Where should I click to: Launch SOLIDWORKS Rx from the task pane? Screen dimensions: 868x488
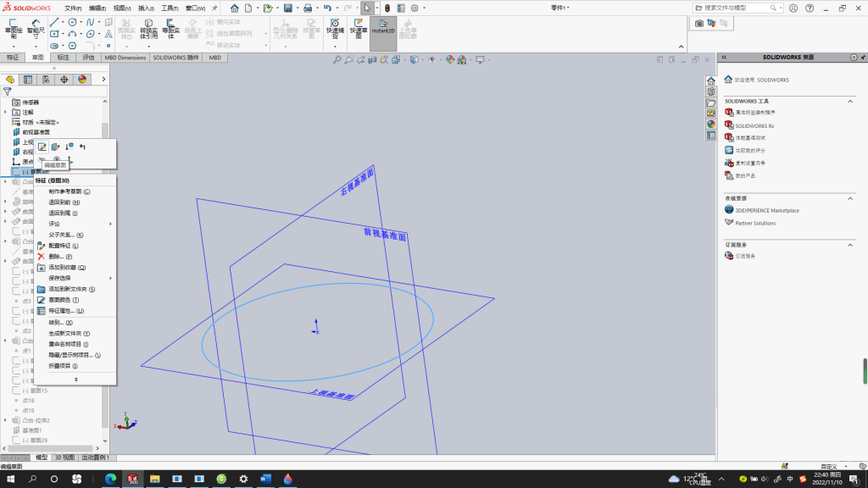(754, 126)
